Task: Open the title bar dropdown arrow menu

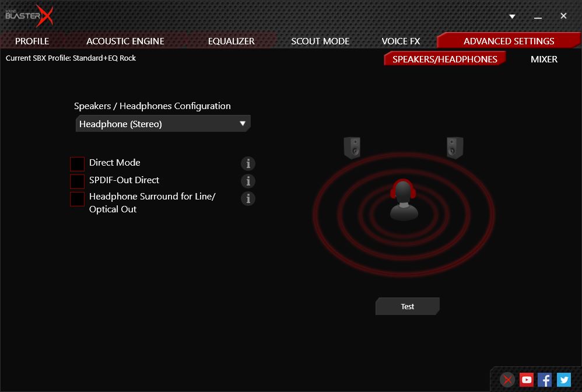Action: pos(512,16)
